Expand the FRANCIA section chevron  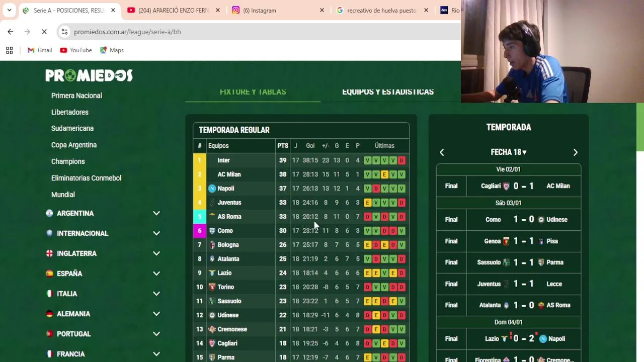(x=156, y=354)
